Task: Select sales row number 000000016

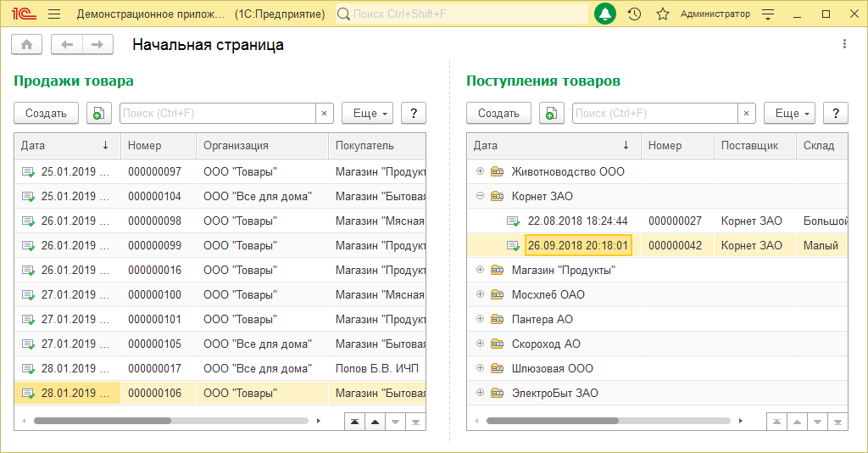Action: pyautogui.click(x=220, y=271)
